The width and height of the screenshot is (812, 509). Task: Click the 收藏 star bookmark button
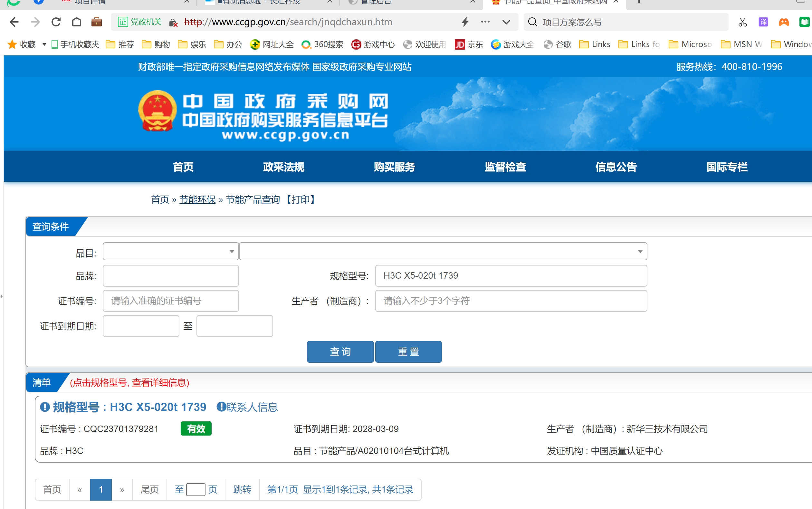point(21,44)
